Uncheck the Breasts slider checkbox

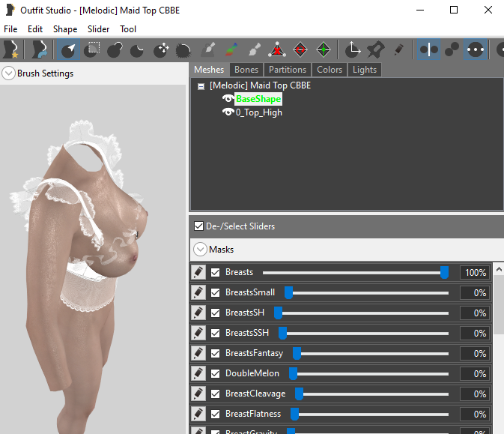pos(216,273)
